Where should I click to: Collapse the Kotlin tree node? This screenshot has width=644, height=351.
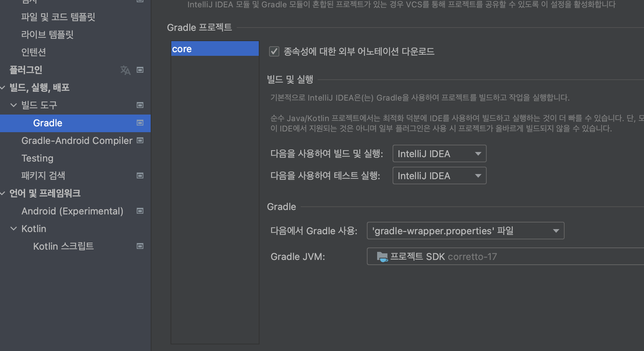coord(14,228)
